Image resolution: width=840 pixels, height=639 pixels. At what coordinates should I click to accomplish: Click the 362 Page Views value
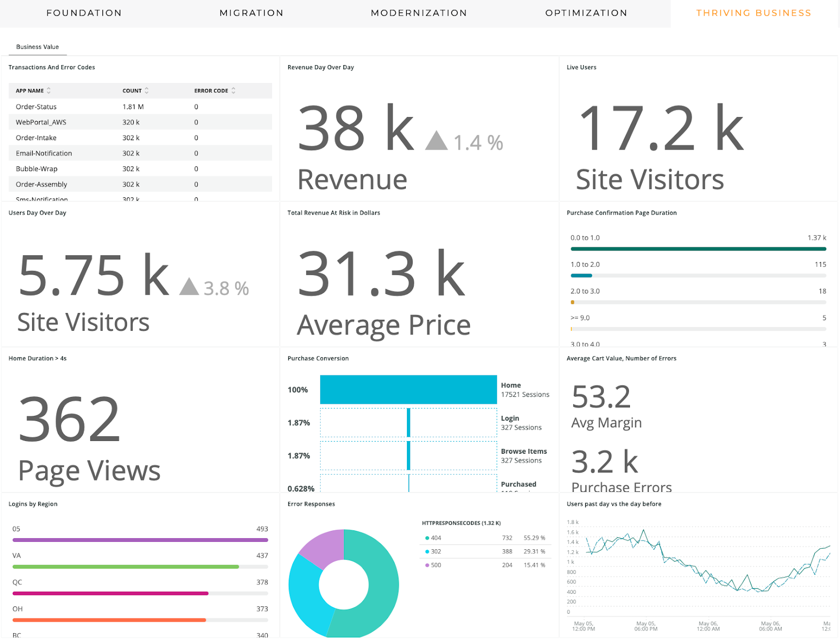coord(69,419)
